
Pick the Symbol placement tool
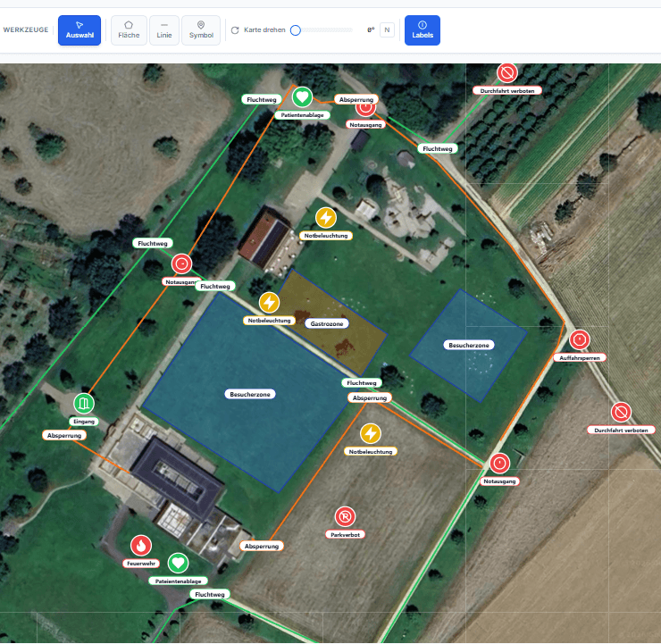point(201,30)
